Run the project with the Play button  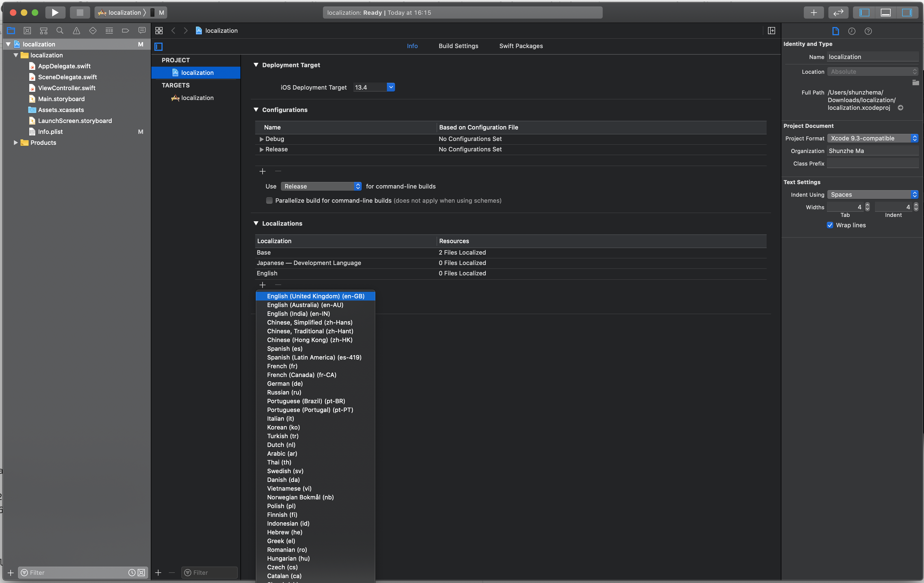(55, 13)
